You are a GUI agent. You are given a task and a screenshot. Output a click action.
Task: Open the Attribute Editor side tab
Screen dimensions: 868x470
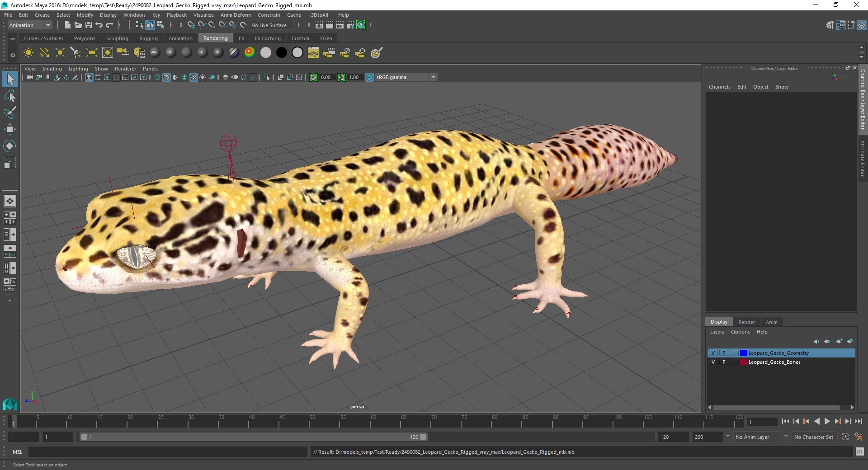click(x=863, y=158)
